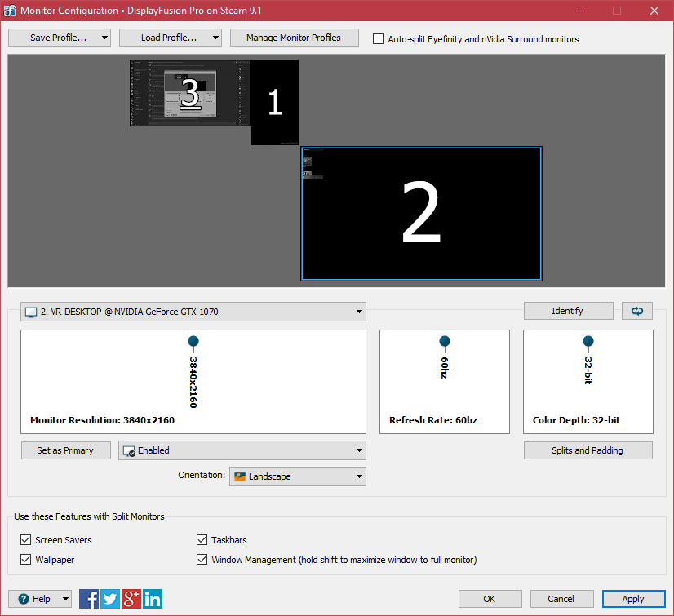Disable the Taskbars checkbox
674x616 pixels.
[x=202, y=540]
